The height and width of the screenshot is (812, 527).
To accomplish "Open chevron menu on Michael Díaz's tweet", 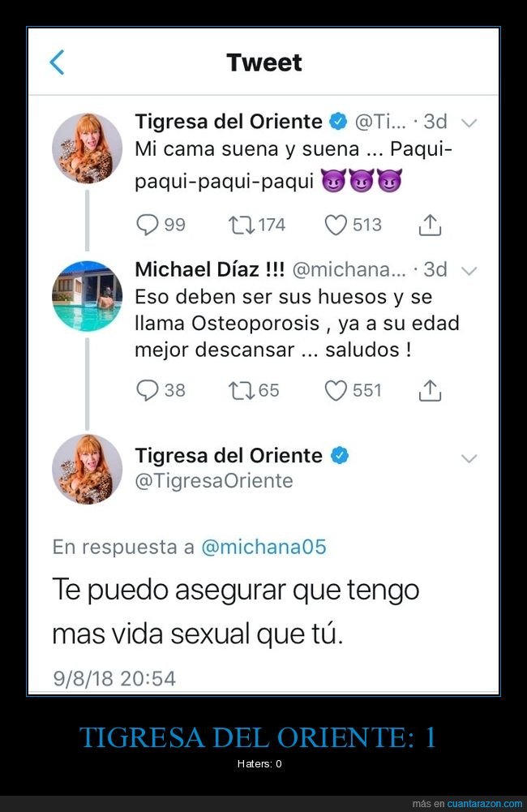I will click(469, 270).
